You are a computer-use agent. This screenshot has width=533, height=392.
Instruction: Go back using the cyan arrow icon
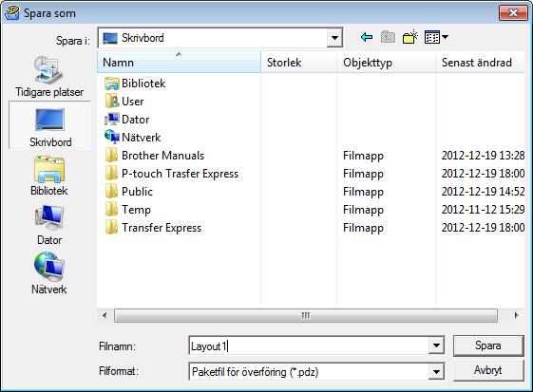click(x=367, y=37)
